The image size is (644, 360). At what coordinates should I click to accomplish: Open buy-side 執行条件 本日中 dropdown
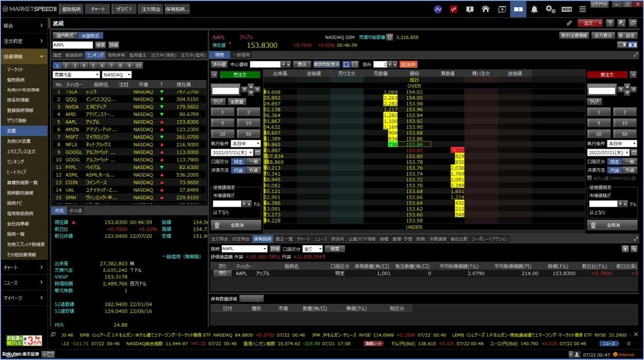point(622,144)
